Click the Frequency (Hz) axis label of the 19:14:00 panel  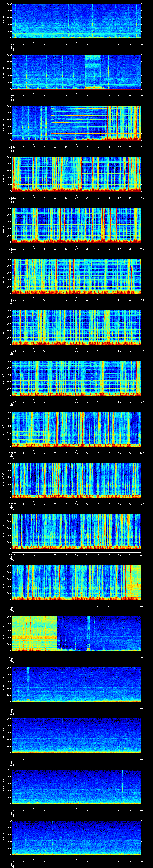point(3,21)
